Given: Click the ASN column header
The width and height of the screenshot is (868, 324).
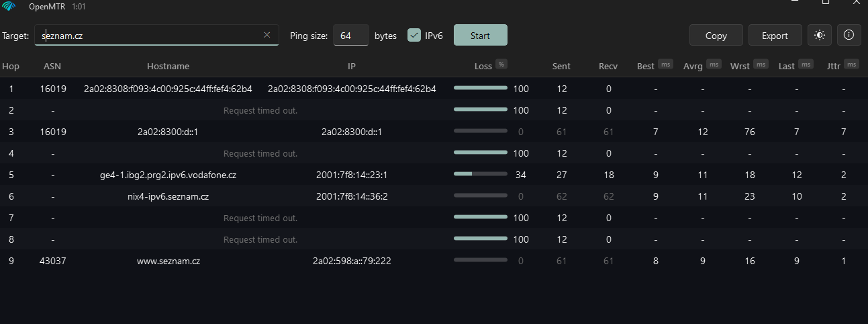Looking at the screenshot, I should point(52,66).
